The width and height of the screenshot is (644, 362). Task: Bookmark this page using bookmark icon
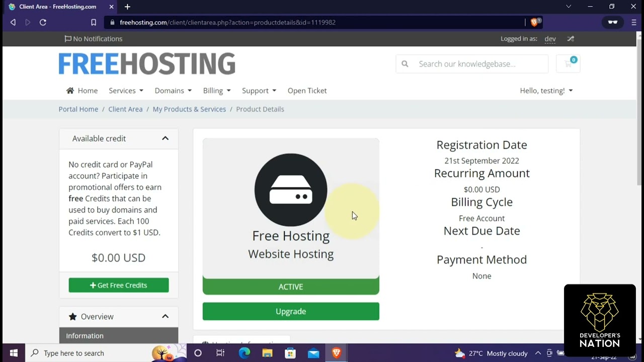94,22
